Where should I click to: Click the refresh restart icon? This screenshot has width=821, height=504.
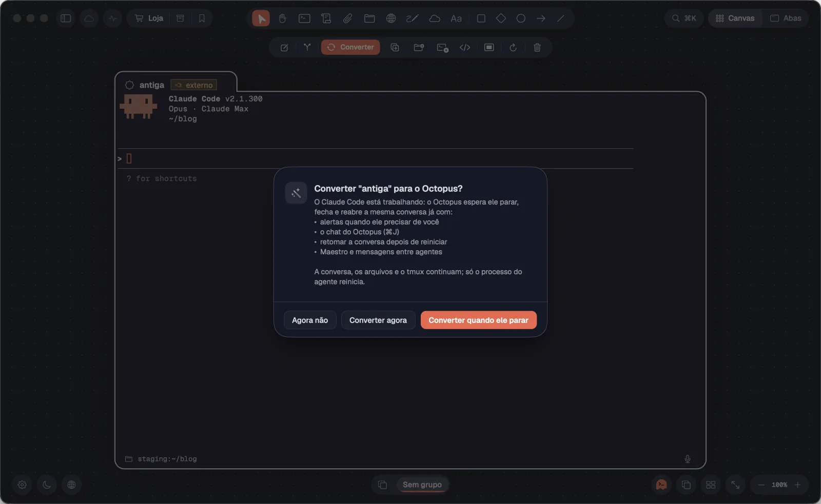pos(513,47)
